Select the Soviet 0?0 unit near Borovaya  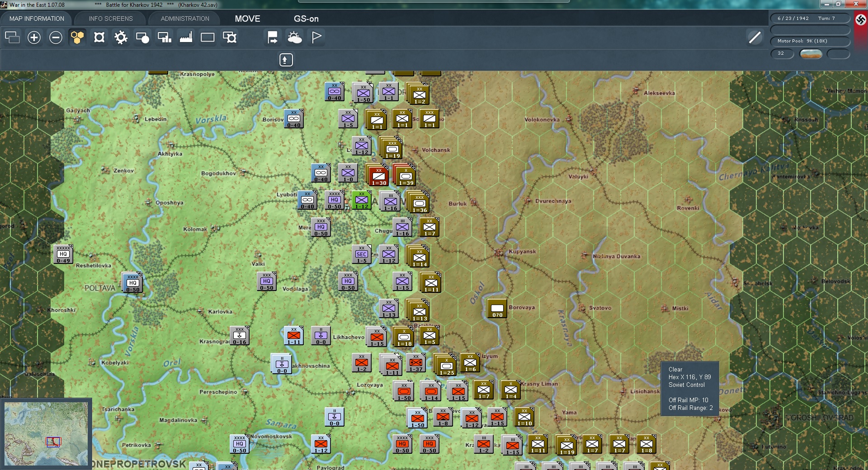point(497,309)
